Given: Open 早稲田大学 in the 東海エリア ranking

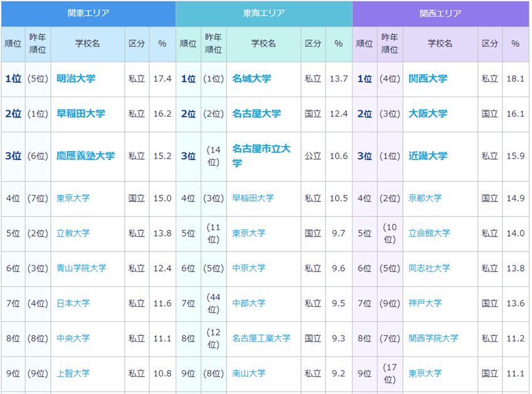Looking at the screenshot, I should coord(253,198).
